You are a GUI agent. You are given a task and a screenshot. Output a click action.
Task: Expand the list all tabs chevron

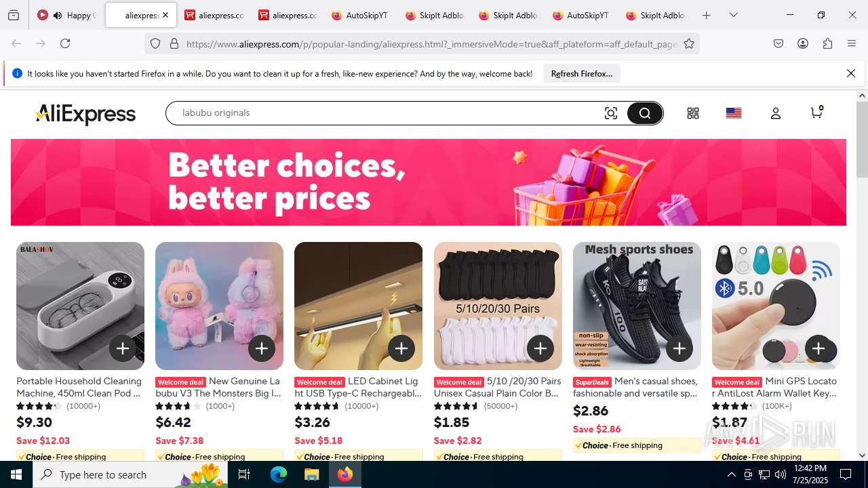tap(734, 15)
